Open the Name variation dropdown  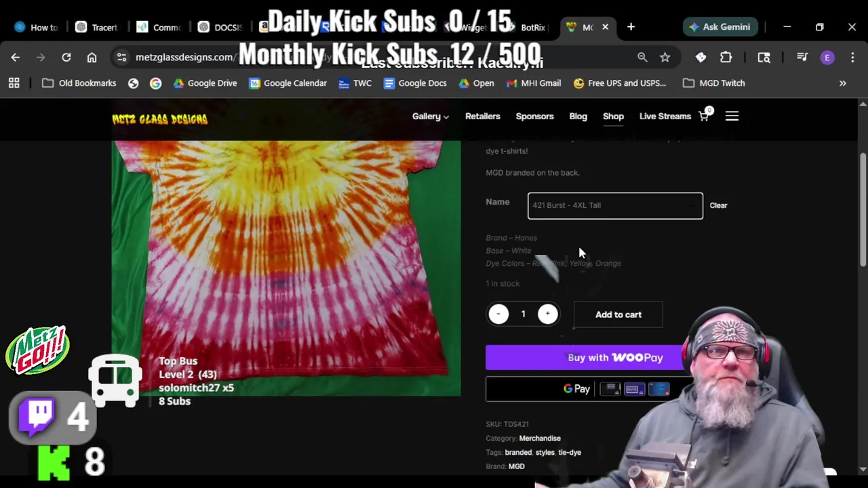615,205
